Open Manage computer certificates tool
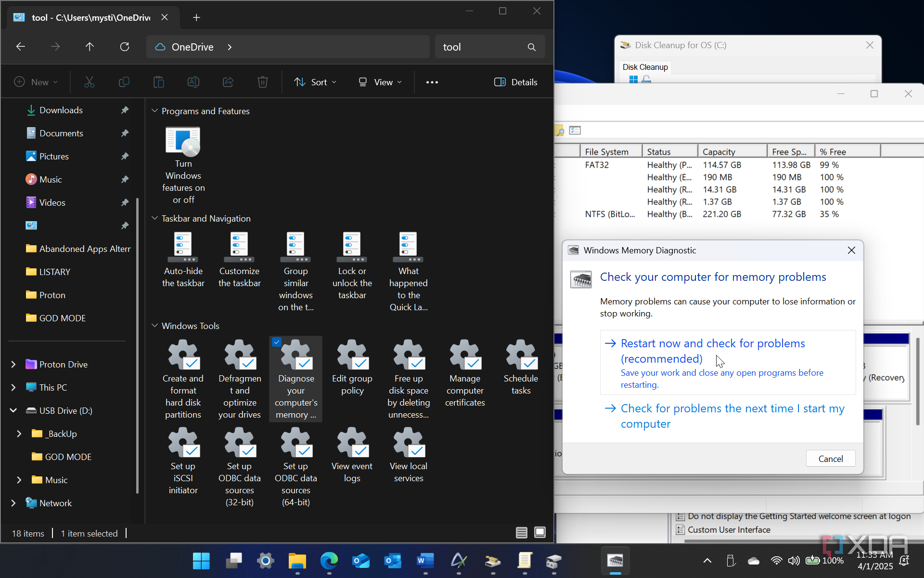The image size is (924, 578). pyautogui.click(x=464, y=373)
